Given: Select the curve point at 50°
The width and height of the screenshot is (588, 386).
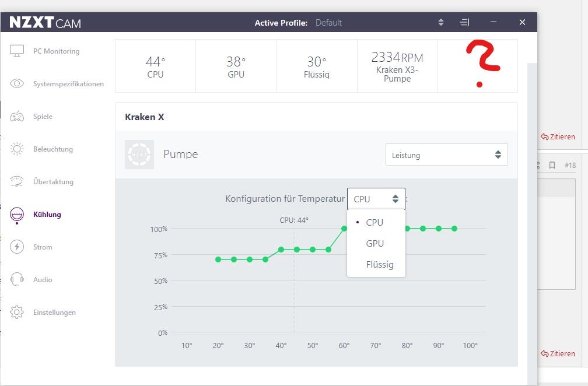Looking at the screenshot, I should pyautogui.click(x=313, y=250).
